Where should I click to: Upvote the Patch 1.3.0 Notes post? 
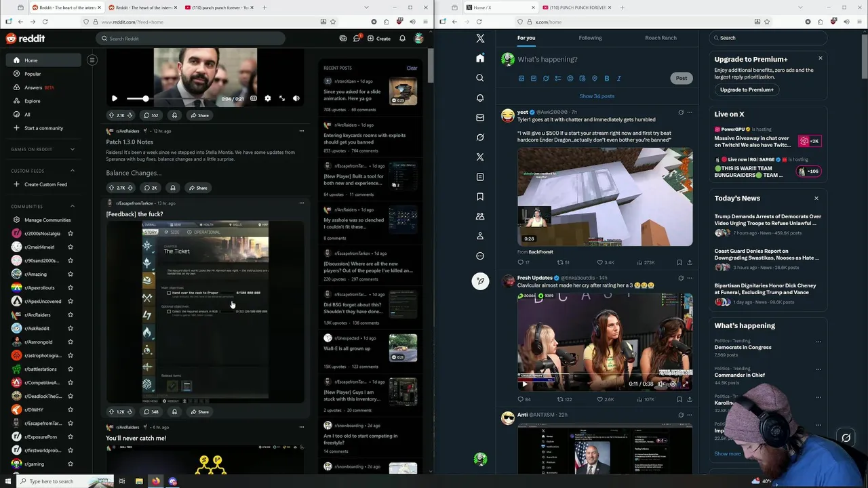tap(112, 188)
